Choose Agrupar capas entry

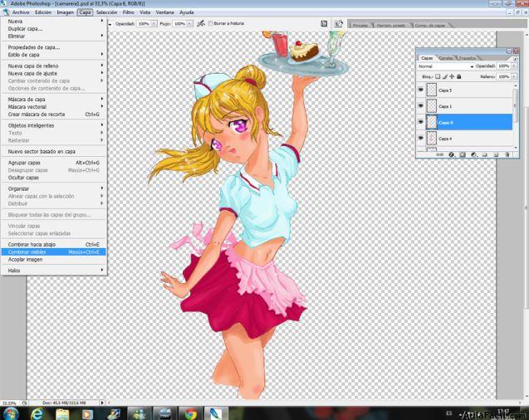click(54, 163)
